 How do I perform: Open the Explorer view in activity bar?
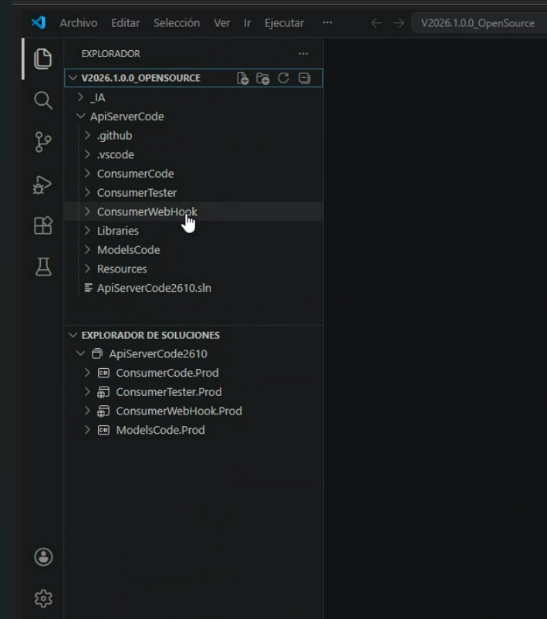click(x=43, y=59)
